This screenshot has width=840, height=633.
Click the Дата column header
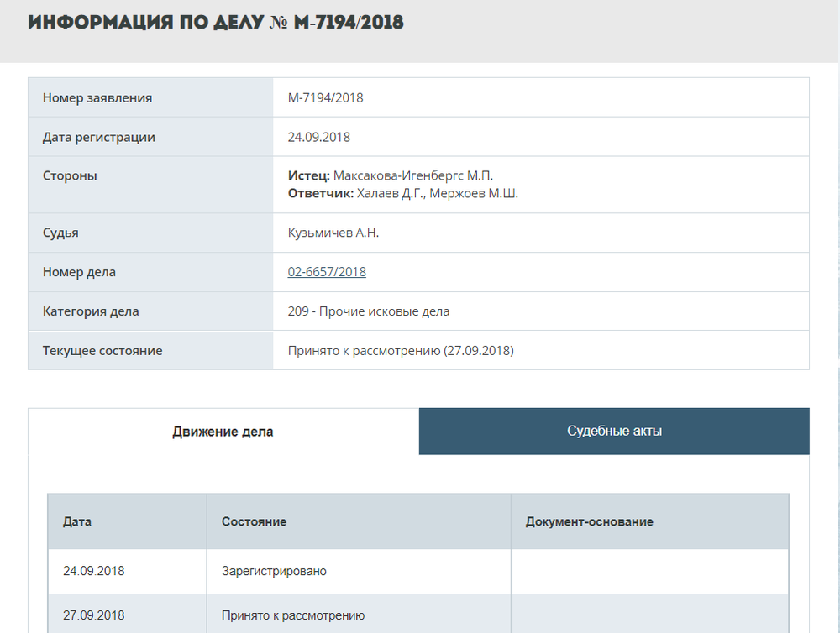[77, 521]
